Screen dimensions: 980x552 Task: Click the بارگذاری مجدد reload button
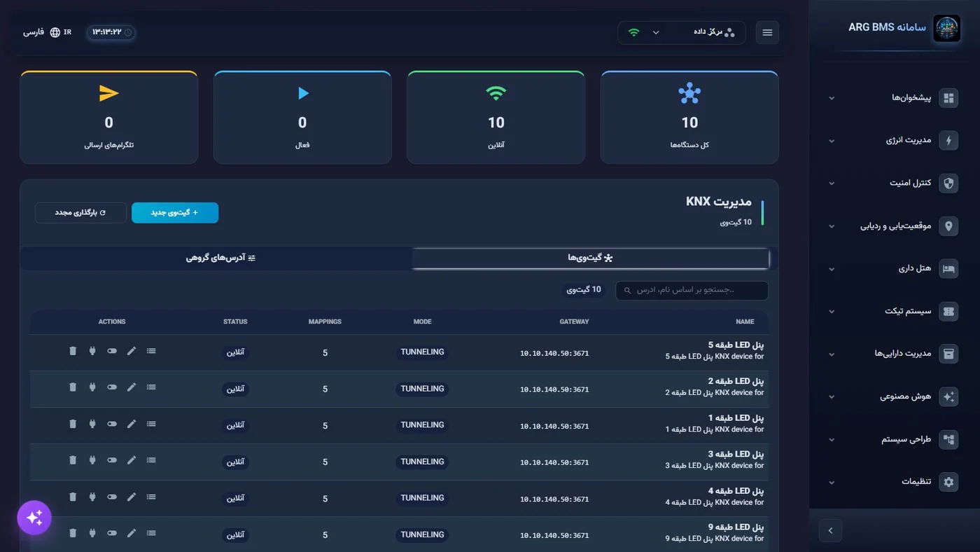point(80,213)
